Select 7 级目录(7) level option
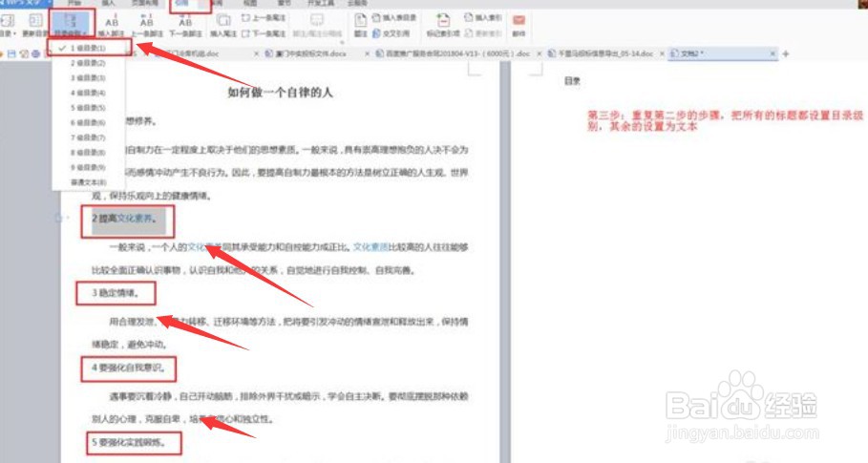 coord(89,137)
